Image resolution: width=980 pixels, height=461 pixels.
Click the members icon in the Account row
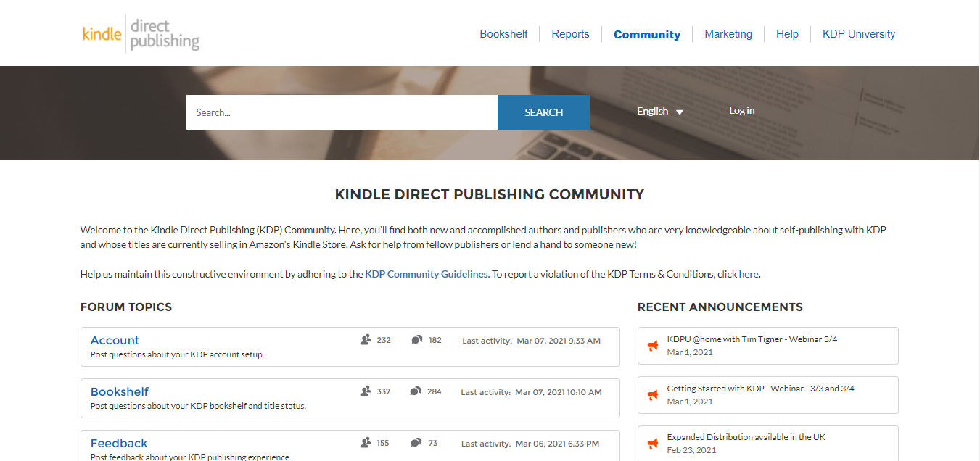tap(366, 340)
